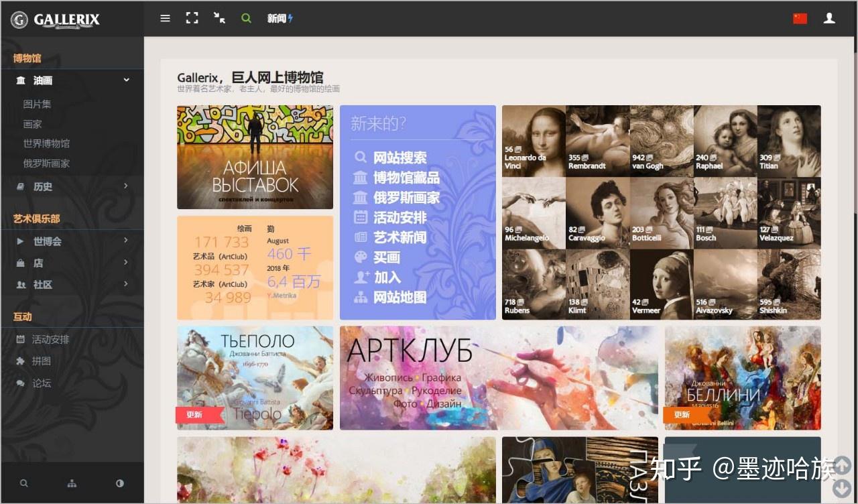This screenshot has height=504, width=858.
Task: Expand the 世博会 sidebar section
Action: click(x=72, y=241)
